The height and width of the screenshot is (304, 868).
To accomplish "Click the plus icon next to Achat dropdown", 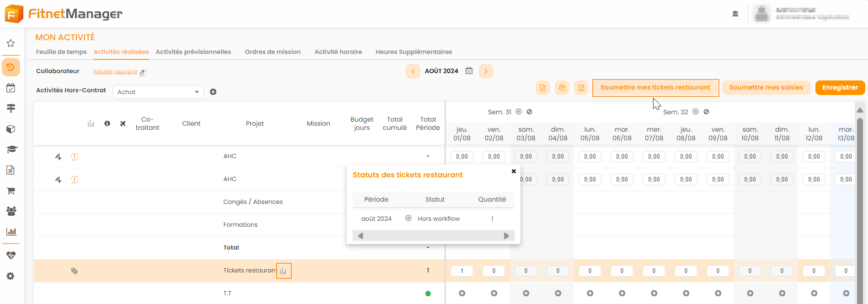I will tap(213, 92).
